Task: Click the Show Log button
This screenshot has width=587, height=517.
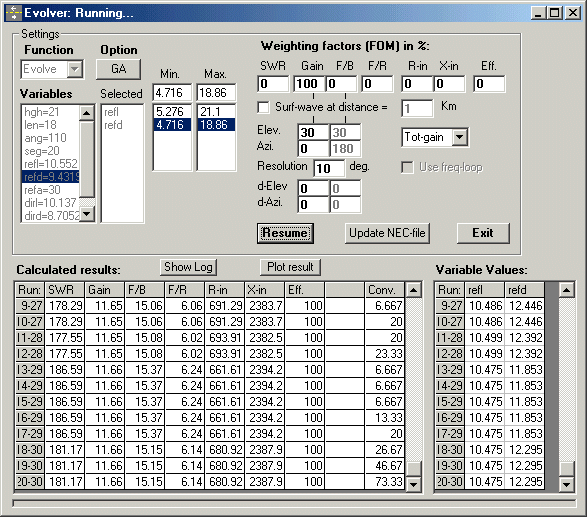Action: 188,267
